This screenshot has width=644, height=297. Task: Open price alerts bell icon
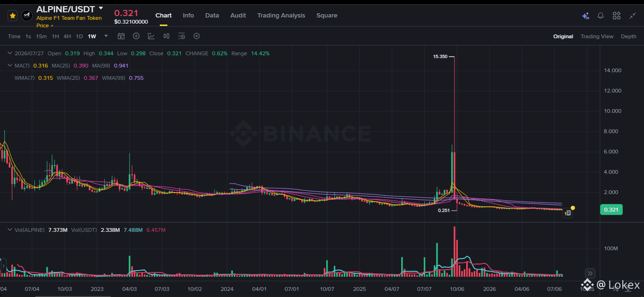click(601, 16)
